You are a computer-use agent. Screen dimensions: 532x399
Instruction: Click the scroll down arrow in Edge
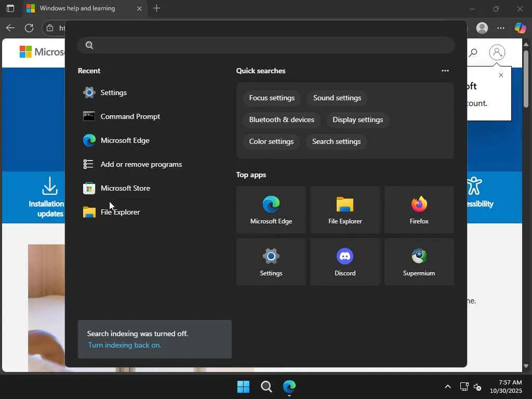click(x=526, y=366)
